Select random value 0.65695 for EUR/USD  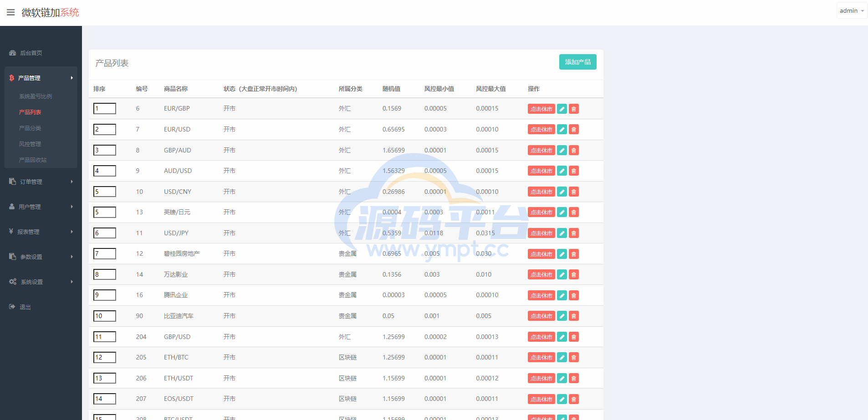click(x=393, y=129)
